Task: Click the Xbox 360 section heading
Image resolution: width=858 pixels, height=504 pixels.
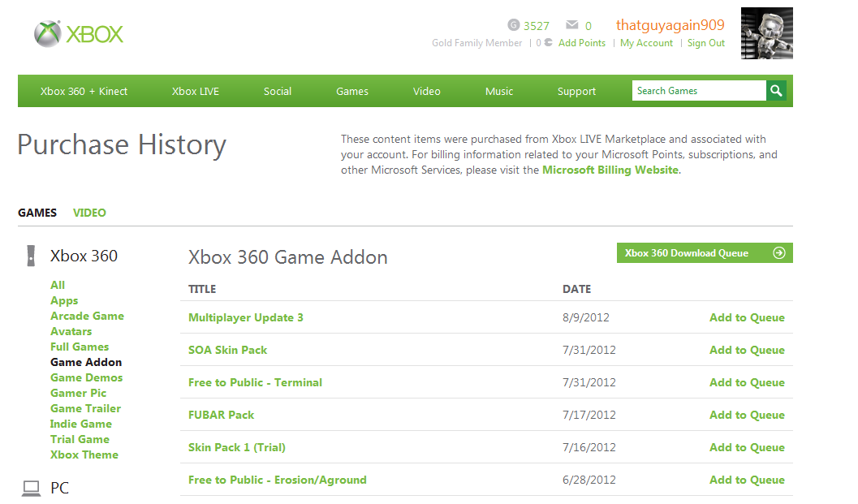Action: pos(84,256)
